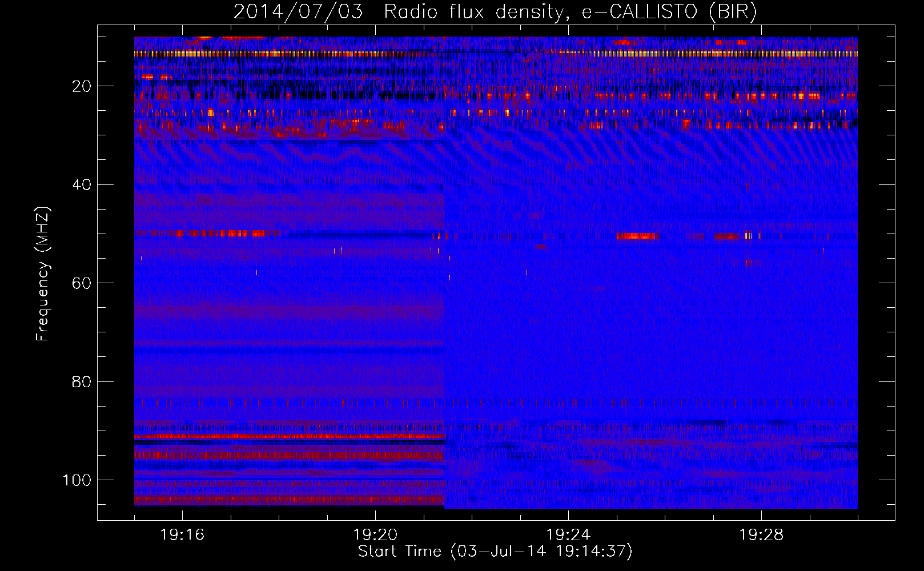Image resolution: width=924 pixels, height=571 pixels.
Task: Click the '40' frequency tick label
Action: [82, 184]
